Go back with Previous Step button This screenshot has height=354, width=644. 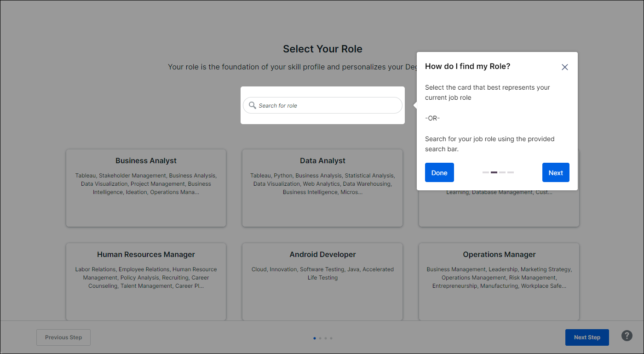click(x=63, y=337)
